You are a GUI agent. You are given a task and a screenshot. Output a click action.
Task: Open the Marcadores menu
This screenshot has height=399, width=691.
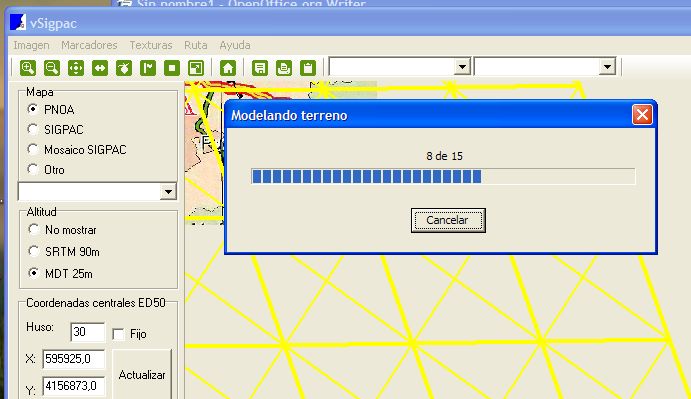point(89,45)
